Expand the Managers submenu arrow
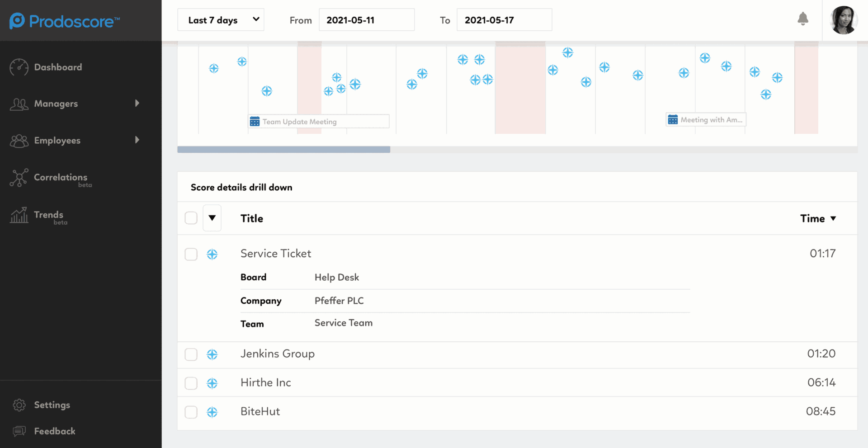The width and height of the screenshot is (868, 448). (137, 104)
